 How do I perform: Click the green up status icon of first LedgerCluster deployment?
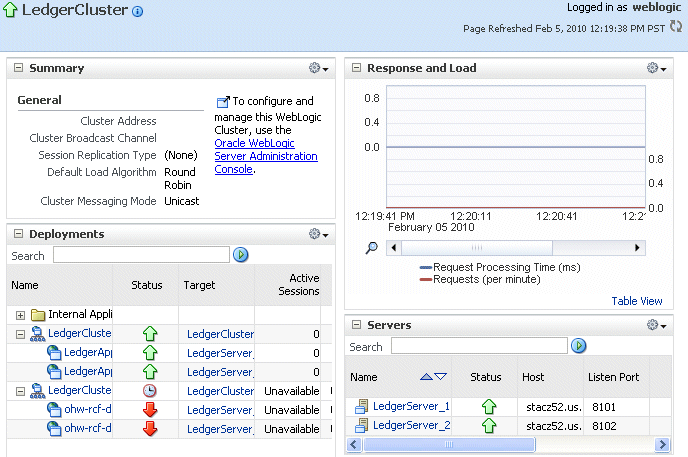pos(150,334)
